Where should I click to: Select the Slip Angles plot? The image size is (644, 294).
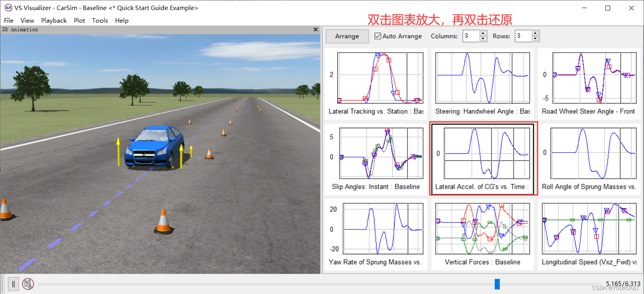pyautogui.click(x=376, y=159)
